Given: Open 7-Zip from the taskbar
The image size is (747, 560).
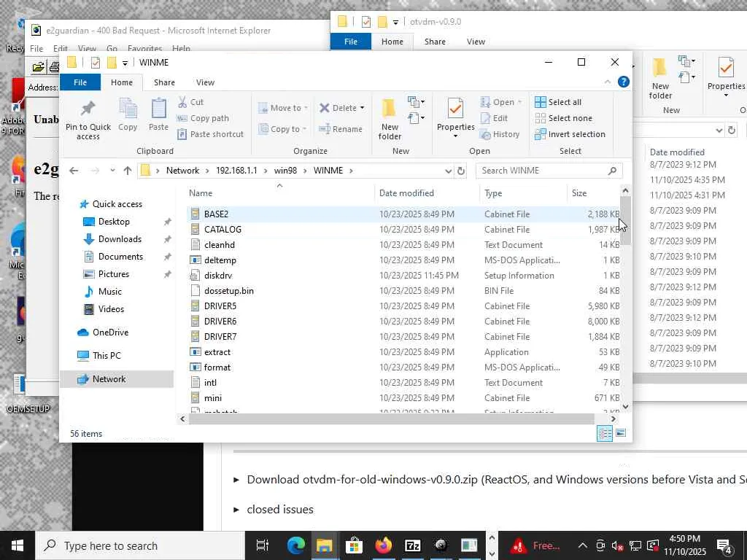Looking at the screenshot, I should (413, 545).
